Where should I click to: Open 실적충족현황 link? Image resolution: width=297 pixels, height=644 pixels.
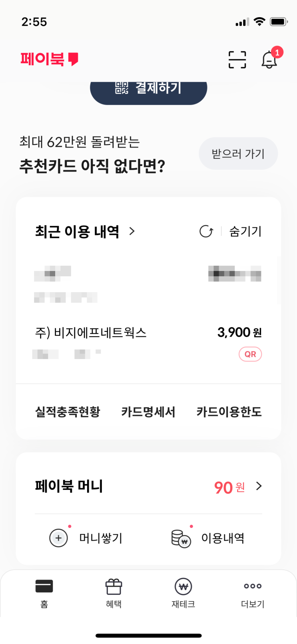(68, 412)
